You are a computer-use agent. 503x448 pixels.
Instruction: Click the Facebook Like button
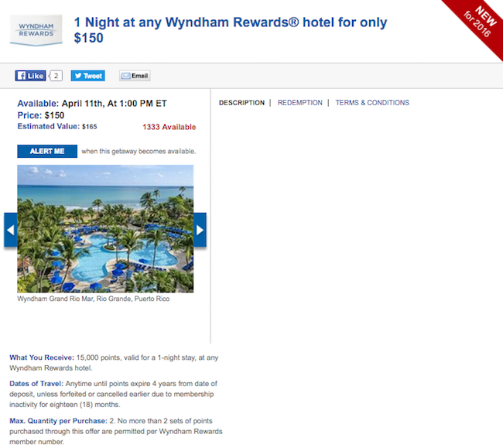tap(30, 76)
